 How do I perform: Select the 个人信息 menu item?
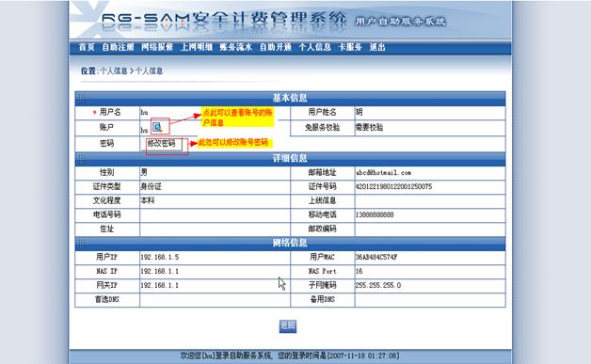pos(315,47)
